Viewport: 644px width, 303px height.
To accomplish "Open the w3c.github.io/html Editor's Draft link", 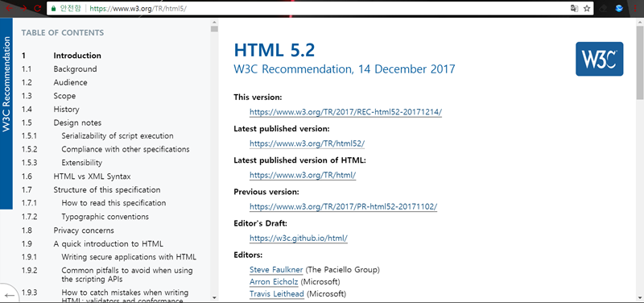I will pos(299,238).
